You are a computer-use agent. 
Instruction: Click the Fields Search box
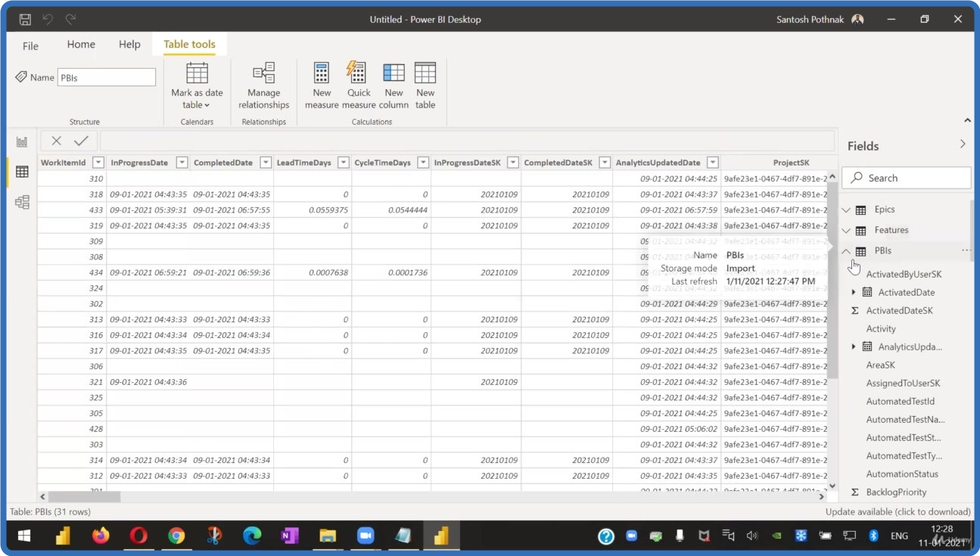point(907,178)
